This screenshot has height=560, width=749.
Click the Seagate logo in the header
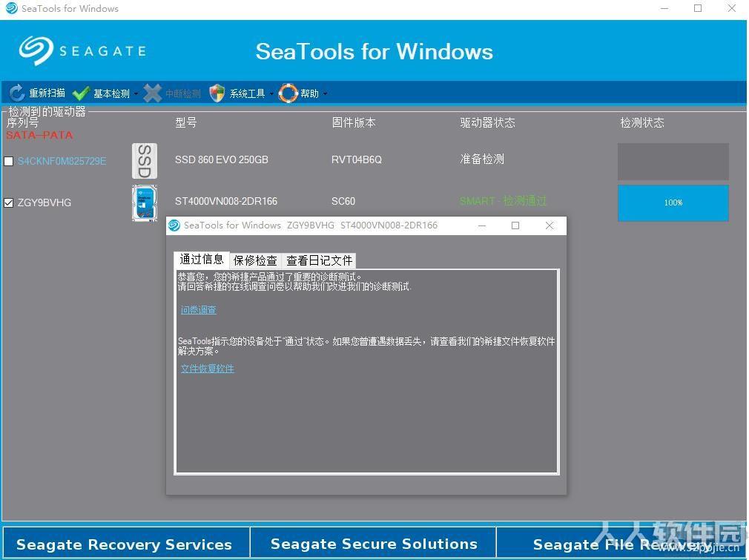point(82,50)
